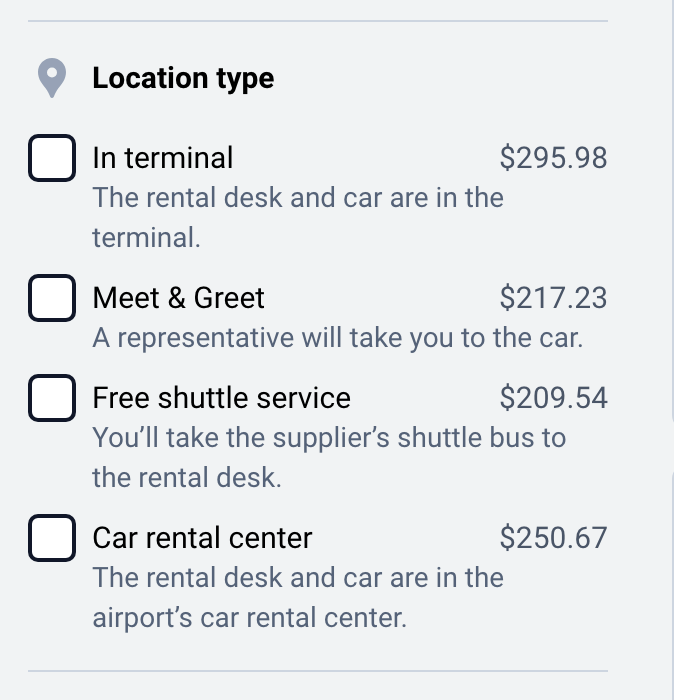The image size is (674, 700).
Task: Tick the Meet & Greet checkbox
Action: (x=51, y=298)
